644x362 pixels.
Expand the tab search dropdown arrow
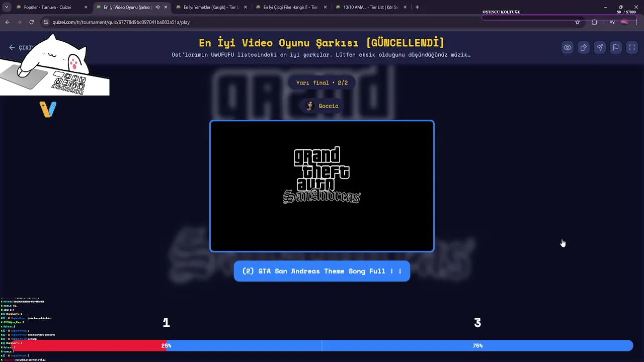(x=7, y=8)
